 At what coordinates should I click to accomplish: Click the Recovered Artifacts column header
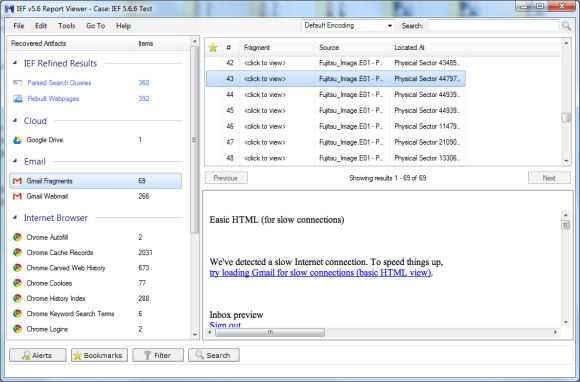click(x=38, y=43)
